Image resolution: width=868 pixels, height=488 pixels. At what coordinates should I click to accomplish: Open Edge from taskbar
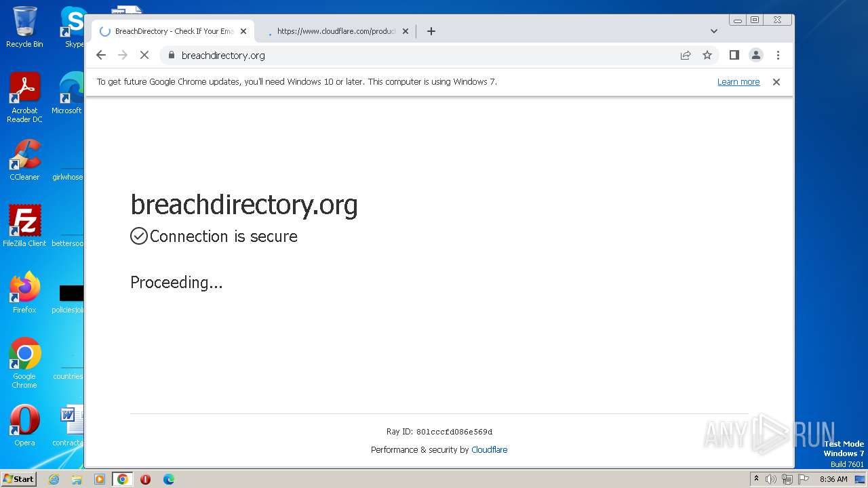169,479
